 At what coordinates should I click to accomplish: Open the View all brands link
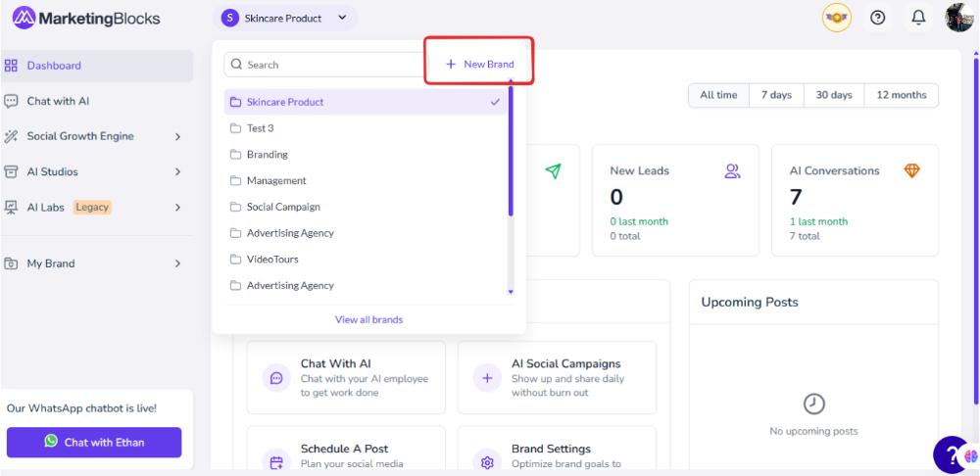coord(368,319)
